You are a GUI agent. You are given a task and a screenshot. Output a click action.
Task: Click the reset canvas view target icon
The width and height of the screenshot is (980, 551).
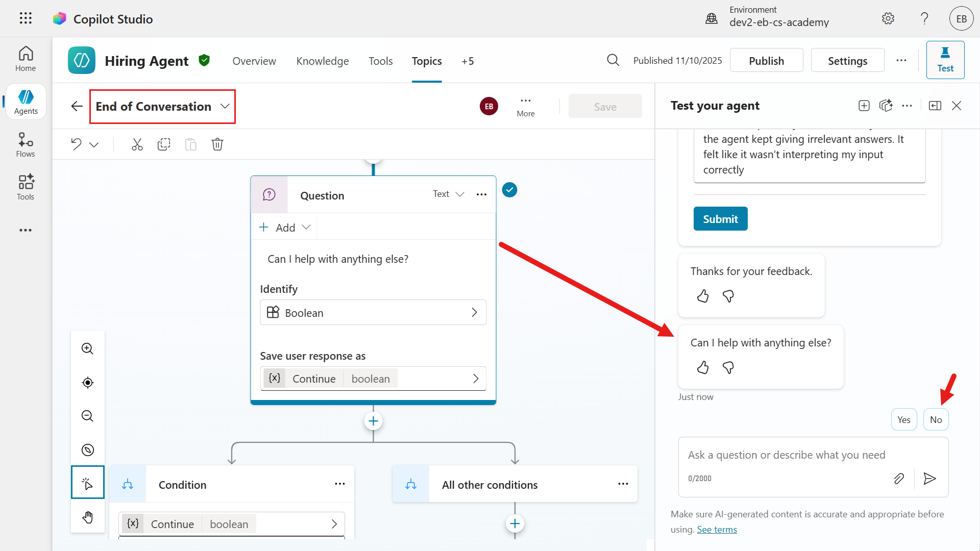(x=88, y=383)
